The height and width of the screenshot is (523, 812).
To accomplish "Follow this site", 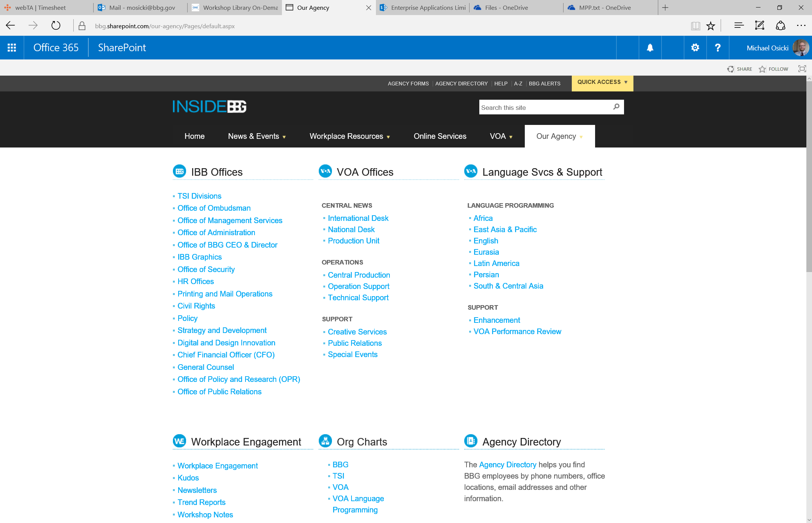I will (x=774, y=69).
